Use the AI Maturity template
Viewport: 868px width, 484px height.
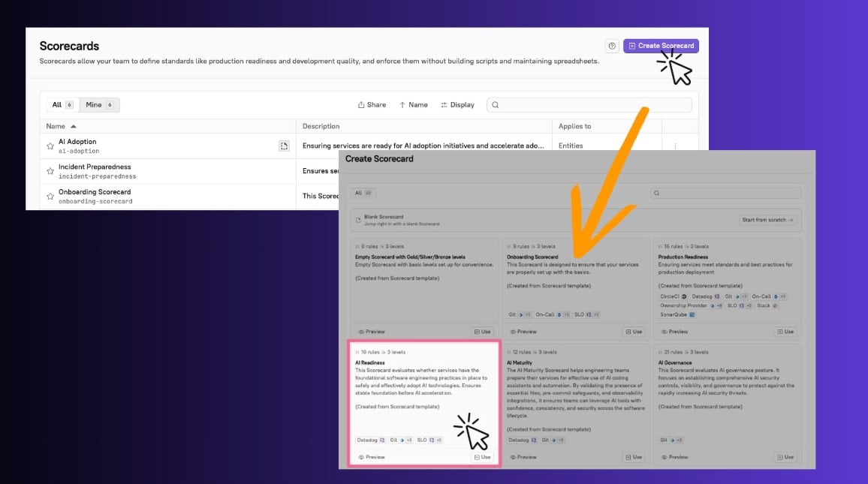(x=634, y=458)
